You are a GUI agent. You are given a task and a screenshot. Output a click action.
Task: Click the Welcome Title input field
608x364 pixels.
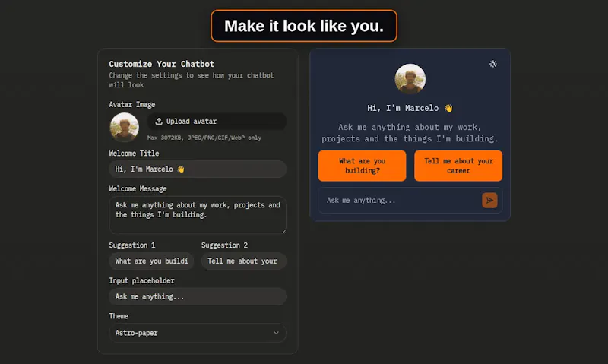pyautogui.click(x=198, y=169)
